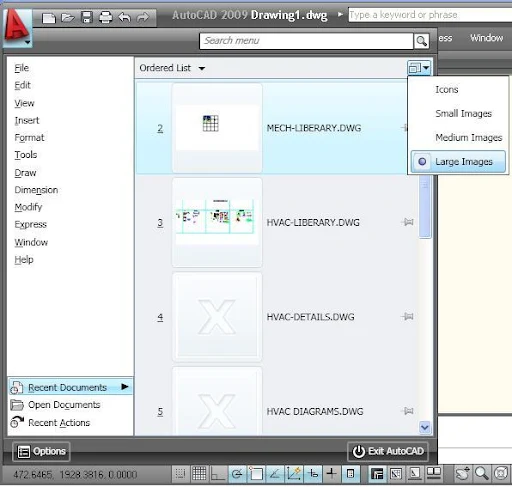Toggle Dynamic UCS in status bar
This screenshot has width=512, height=487.
click(294, 474)
